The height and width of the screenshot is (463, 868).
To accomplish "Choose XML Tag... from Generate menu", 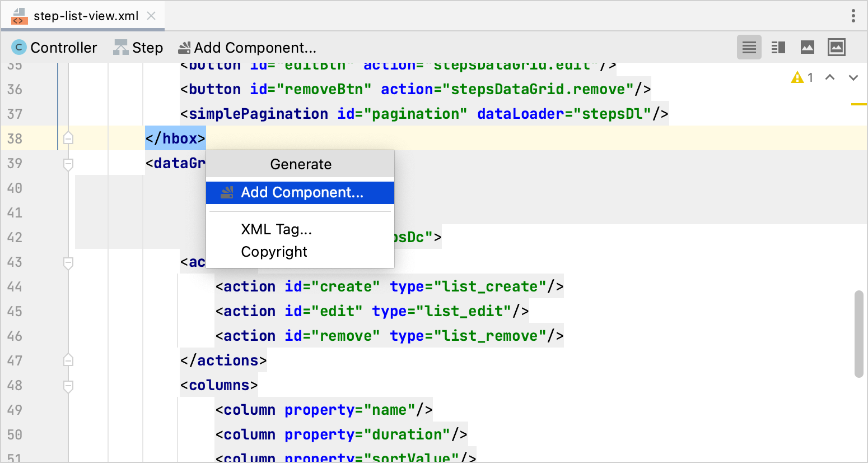I will 276,229.
